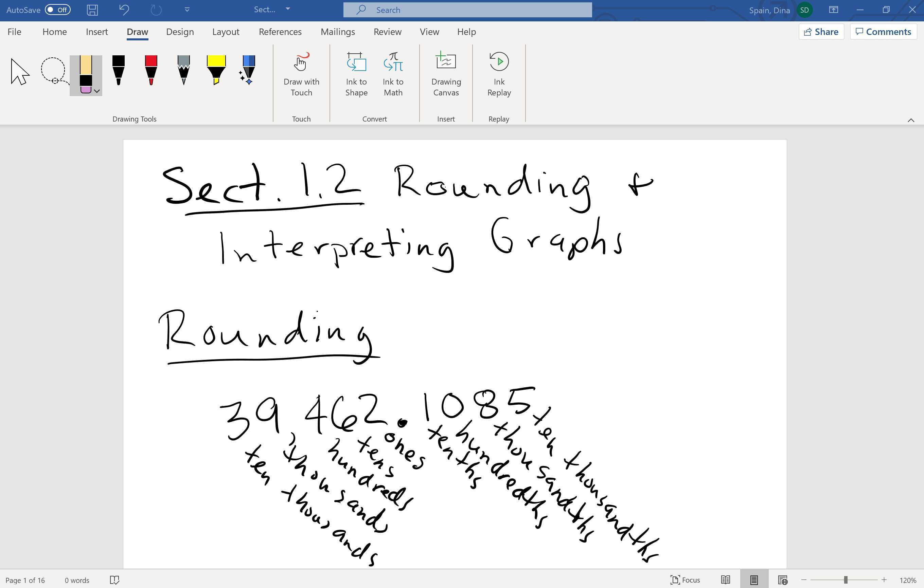Switch to Focus mode

[686, 580]
